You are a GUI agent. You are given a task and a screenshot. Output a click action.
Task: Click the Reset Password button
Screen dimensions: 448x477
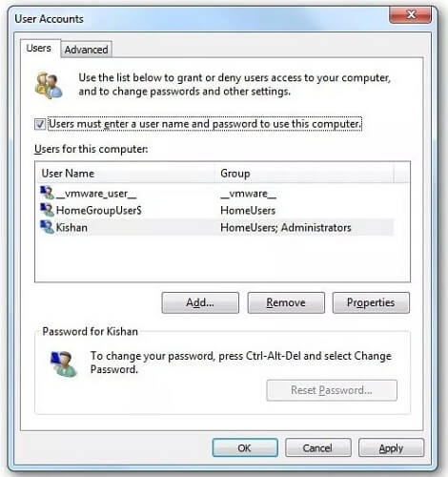pos(332,390)
